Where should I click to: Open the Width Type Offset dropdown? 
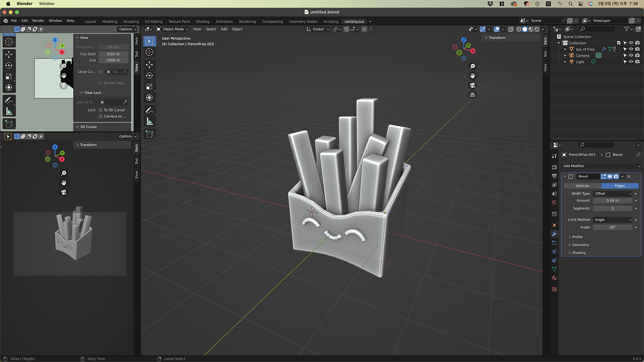(613, 194)
